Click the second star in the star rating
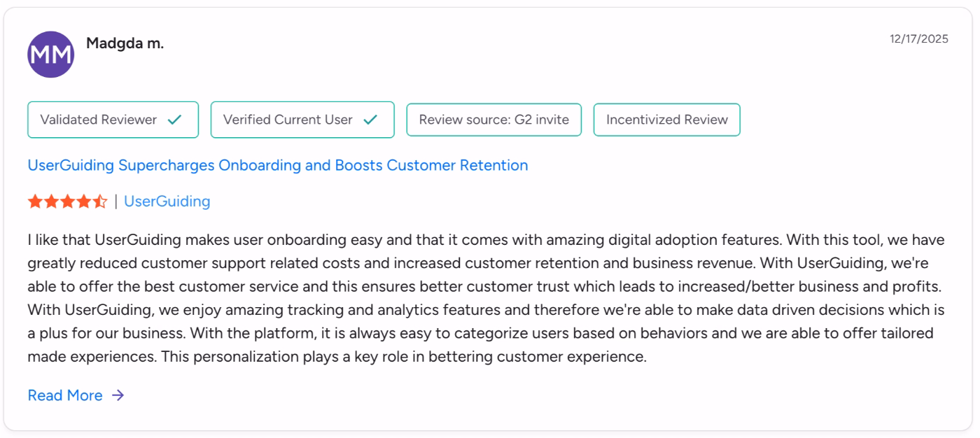Image resolution: width=980 pixels, height=438 pixels. point(51,201)
